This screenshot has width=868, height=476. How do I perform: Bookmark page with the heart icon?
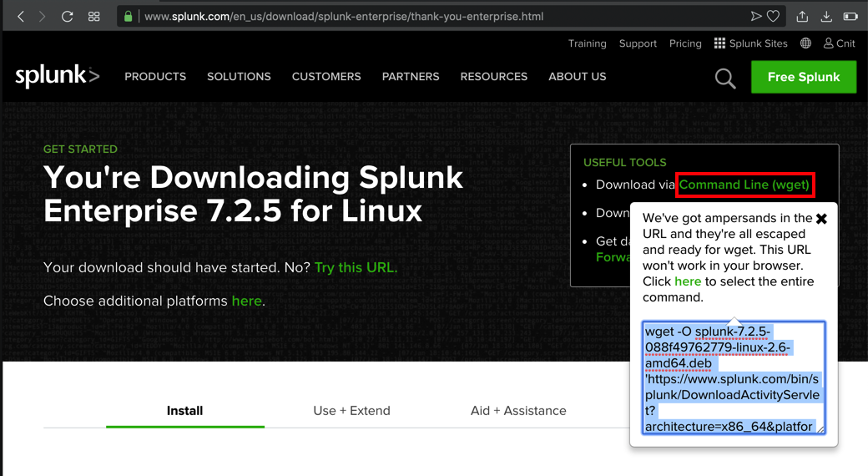tap(774, 17)
